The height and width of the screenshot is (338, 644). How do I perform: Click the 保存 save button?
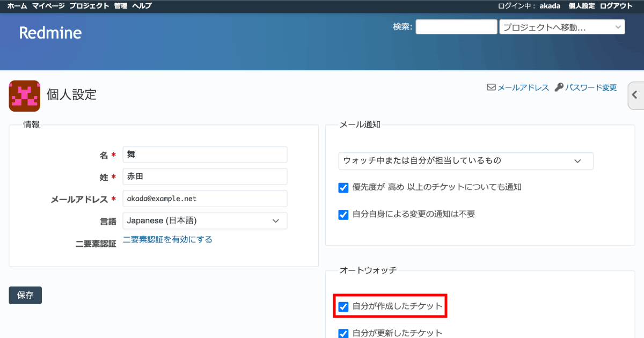25,295
